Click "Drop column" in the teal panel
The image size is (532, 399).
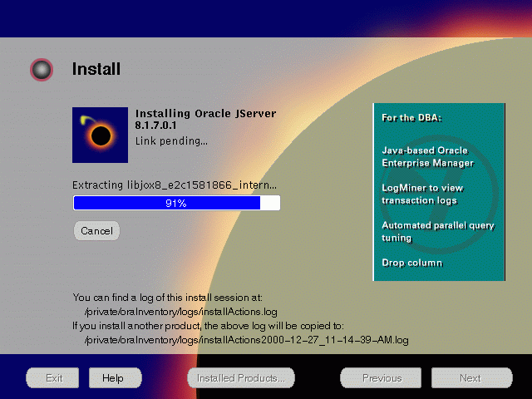point(412,263)
